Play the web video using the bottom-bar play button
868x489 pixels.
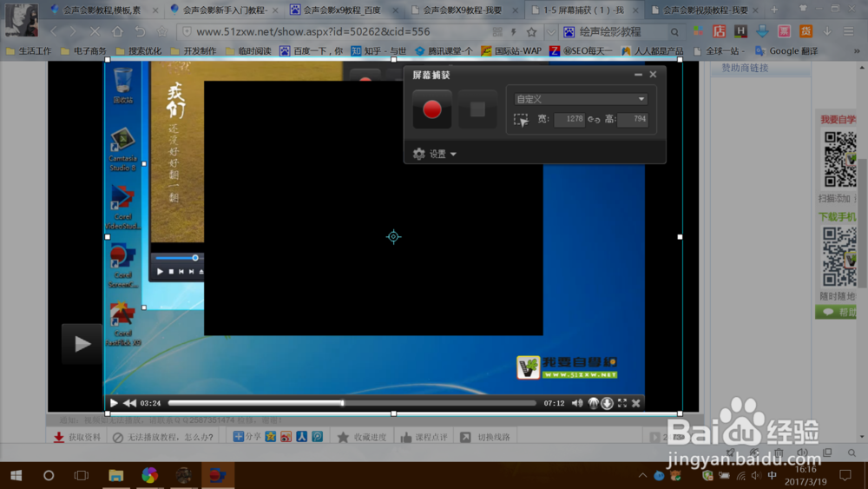tap(114, 403)
